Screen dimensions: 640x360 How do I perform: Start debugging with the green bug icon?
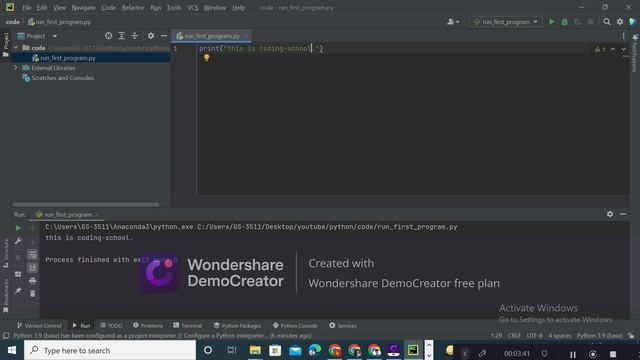[564, 22]
